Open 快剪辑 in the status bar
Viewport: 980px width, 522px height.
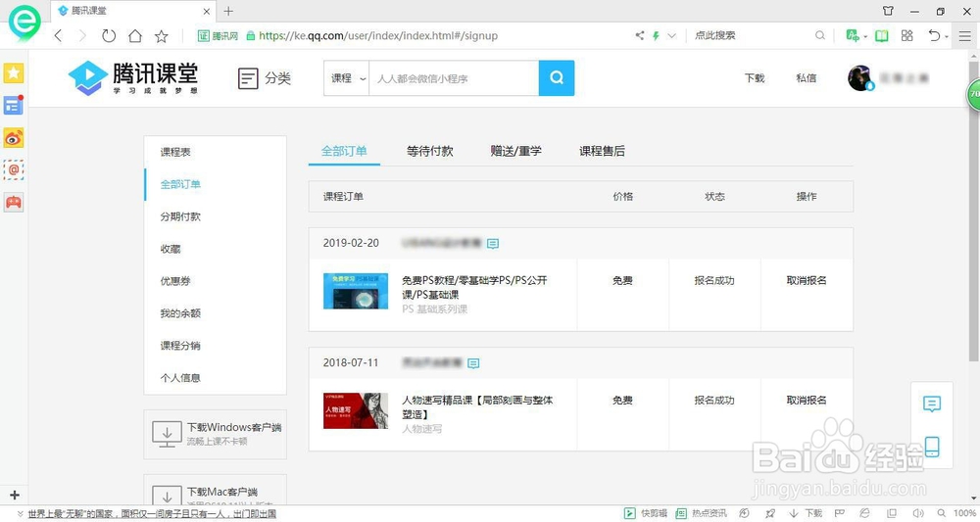pyautogui.click(x=646, y=513)
